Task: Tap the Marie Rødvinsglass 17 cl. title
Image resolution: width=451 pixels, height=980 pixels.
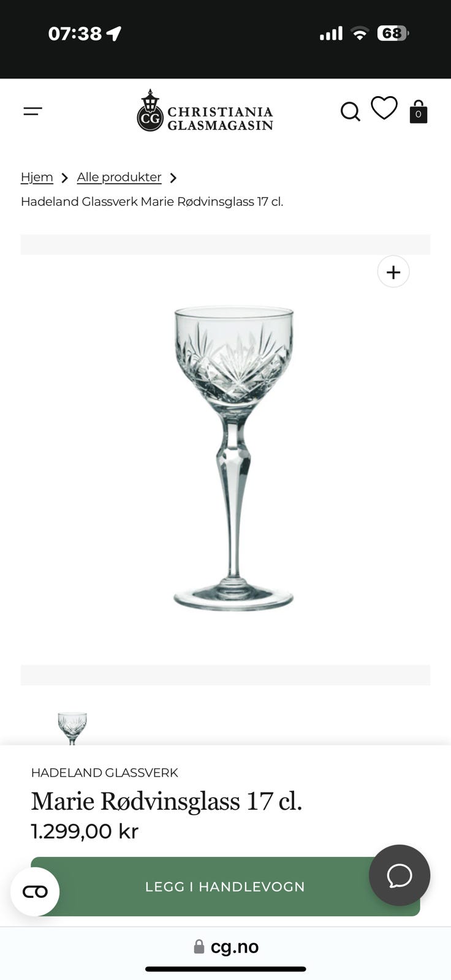Action: 167,801
